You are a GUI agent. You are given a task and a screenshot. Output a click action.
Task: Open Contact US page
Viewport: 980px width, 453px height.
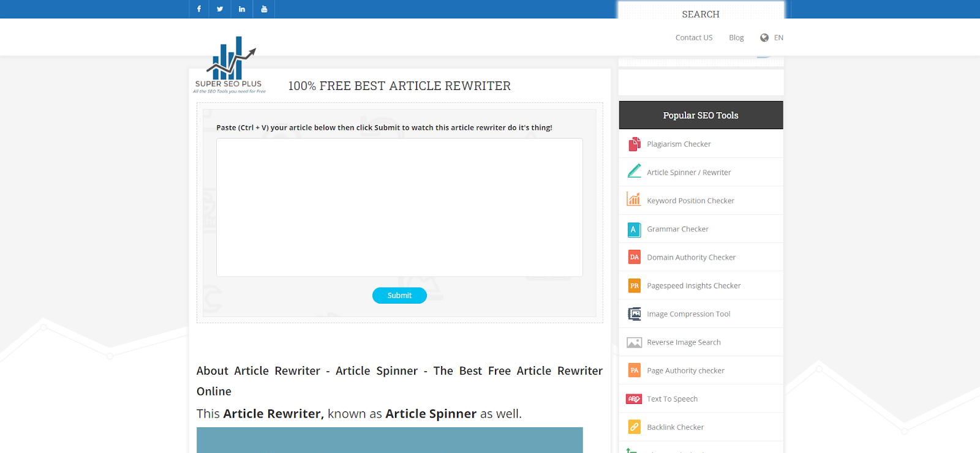(694, 37)
